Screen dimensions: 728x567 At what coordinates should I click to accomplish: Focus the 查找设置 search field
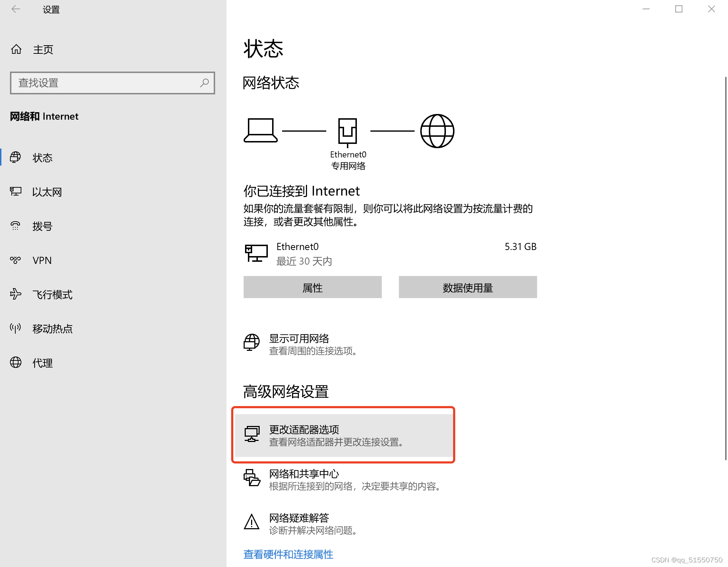tap(113, 83)
